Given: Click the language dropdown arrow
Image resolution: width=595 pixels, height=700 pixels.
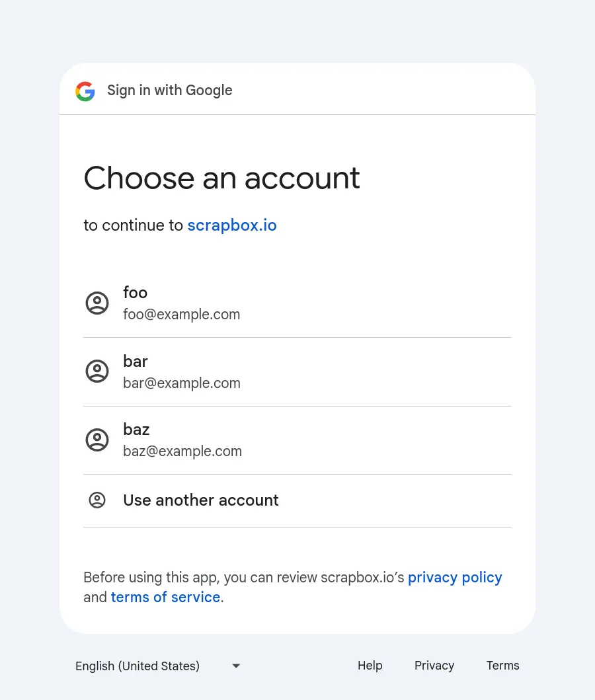Looking at the screenshot, I should 236,666.
